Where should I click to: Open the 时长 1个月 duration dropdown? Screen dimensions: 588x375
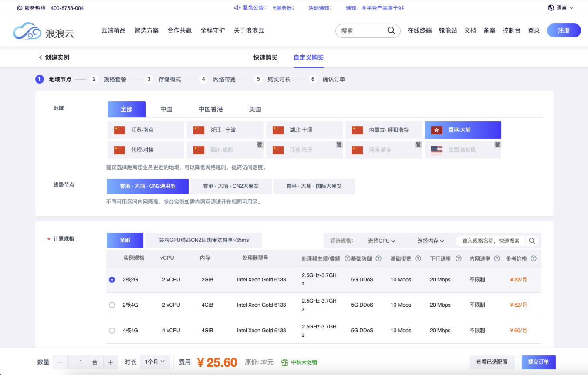point(155,362)
